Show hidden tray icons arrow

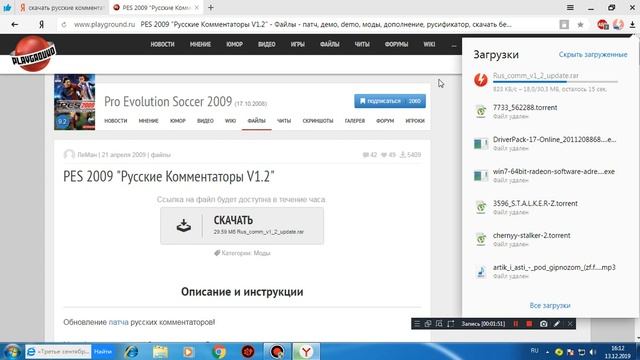tap(547, 352)
